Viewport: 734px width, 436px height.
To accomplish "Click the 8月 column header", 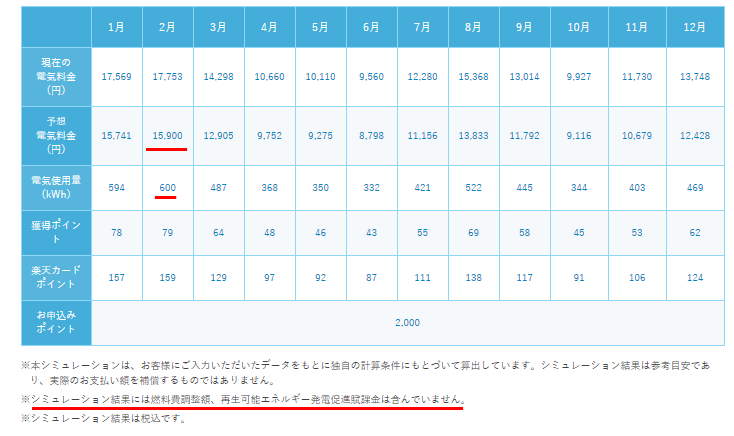I will click(474, 27).
